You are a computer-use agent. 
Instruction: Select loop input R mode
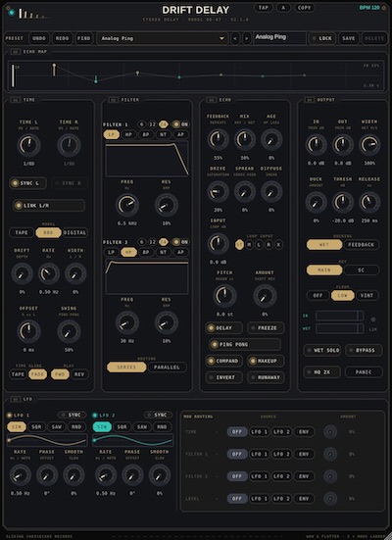(x=269, y=244)
